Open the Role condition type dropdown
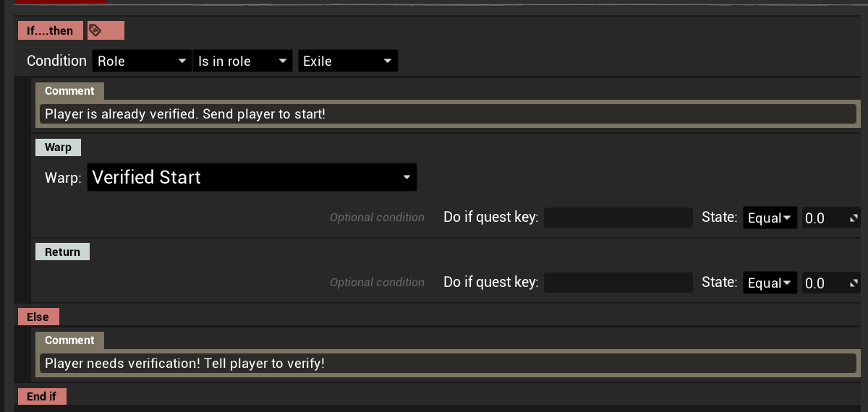The width and height of the screenshot is (868, 412). 142,61
